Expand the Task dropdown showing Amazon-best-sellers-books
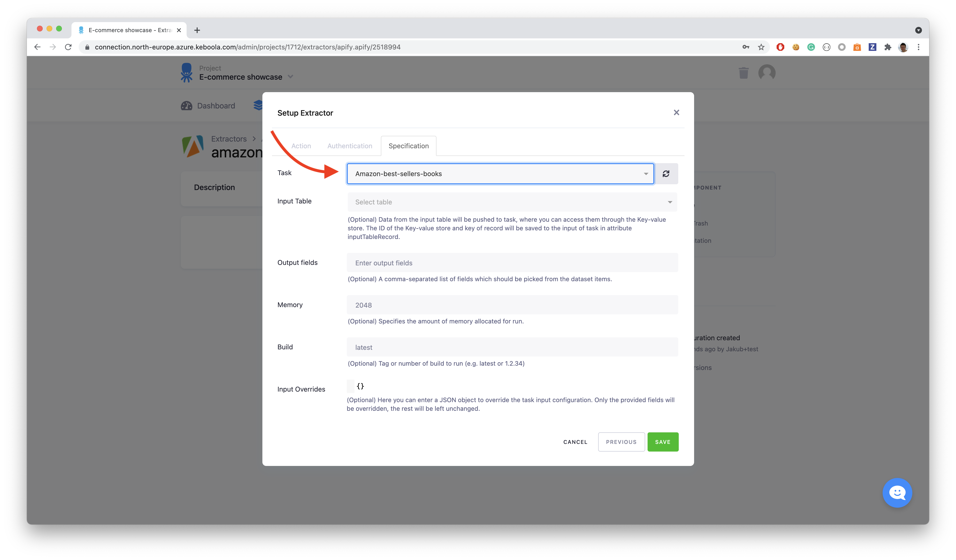Screen dimensions: 956x560 click(x=500, y=174)
